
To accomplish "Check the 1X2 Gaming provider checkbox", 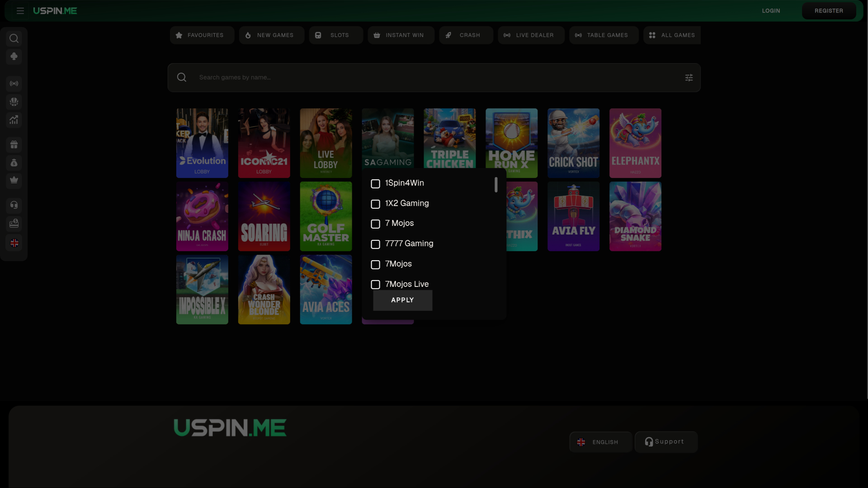I will 375,204.
